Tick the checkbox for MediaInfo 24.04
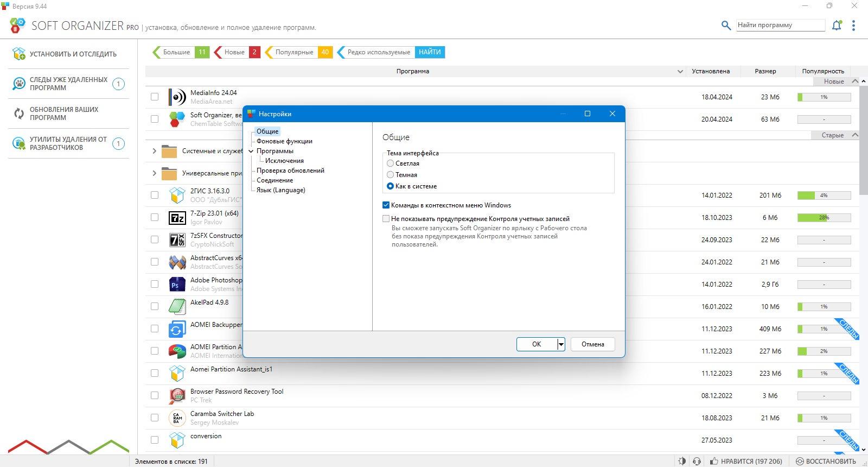The height and width of the screenshot is (467, 868). point(155,97)
